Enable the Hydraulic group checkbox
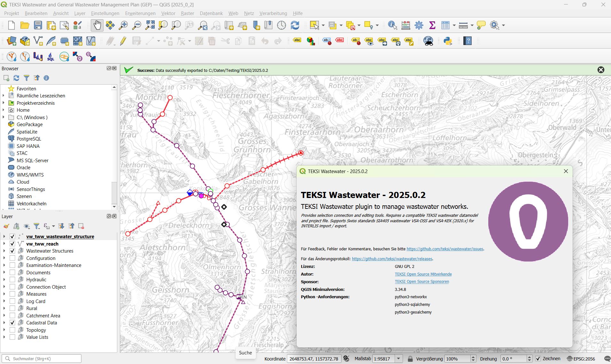 12,280
